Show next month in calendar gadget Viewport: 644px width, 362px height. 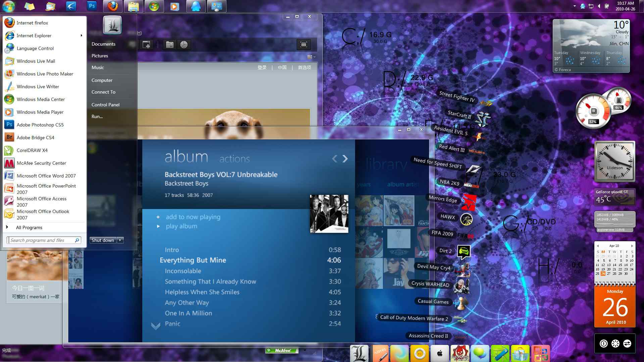632,246
